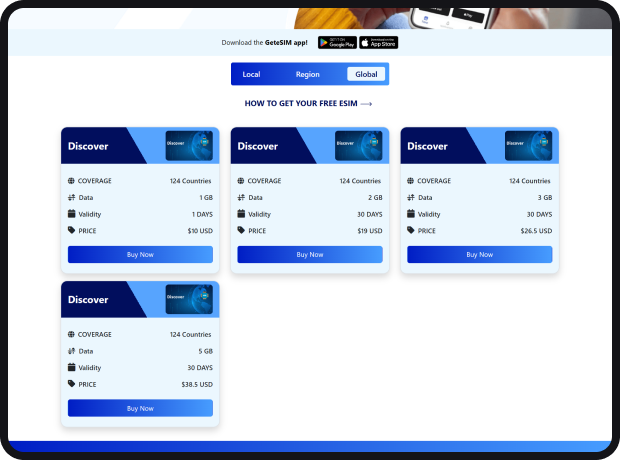Switch to the Local plans tab
620x460 pixels.
pyautogui.click(x=251, y=74)
